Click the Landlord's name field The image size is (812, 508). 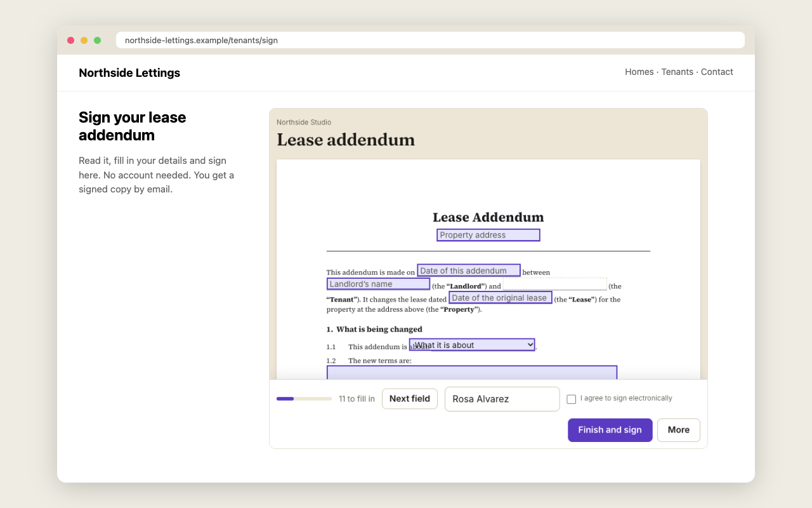378,284
